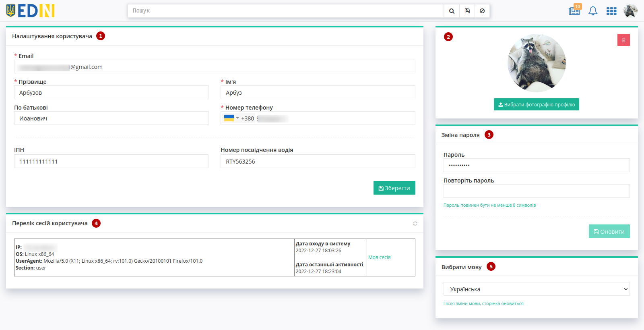This screenshot has height=330, width=644.
Task: Click the EDIN logo
Action: [30, 11]
